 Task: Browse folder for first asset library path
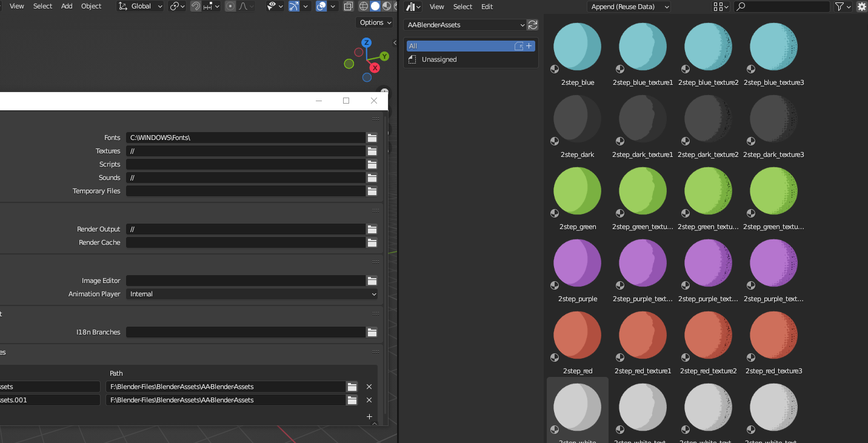tap(352, 387)
